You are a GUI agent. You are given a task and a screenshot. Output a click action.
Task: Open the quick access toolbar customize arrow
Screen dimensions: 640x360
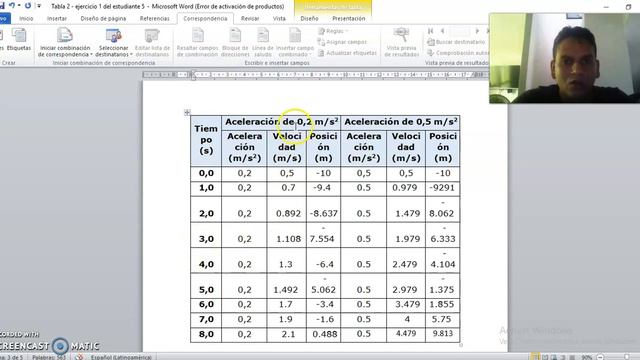pos(39,6)
